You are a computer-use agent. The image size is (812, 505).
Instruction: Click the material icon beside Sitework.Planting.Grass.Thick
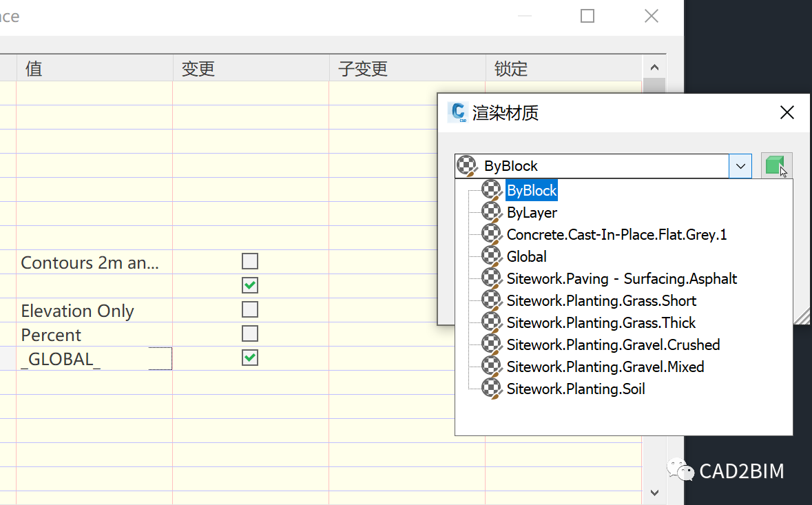pyautogui.click(x=492, y=322)
